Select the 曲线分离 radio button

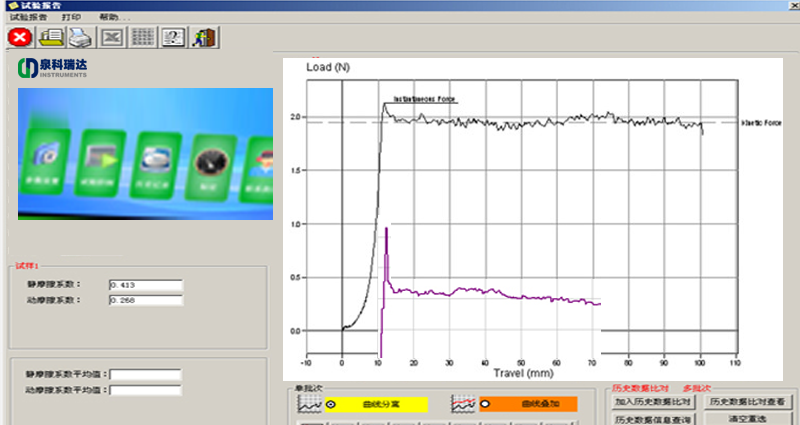pyautogui.click(x=331, y=403)
